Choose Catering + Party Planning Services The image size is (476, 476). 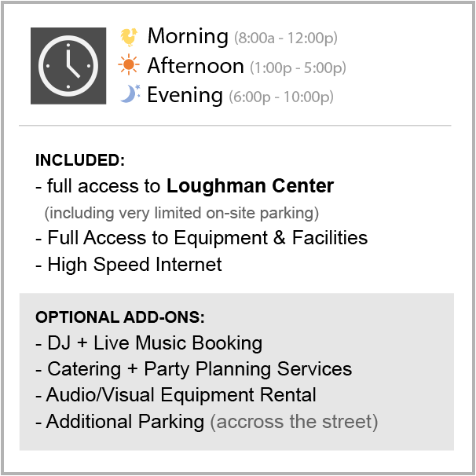click(x=194, y=369)
